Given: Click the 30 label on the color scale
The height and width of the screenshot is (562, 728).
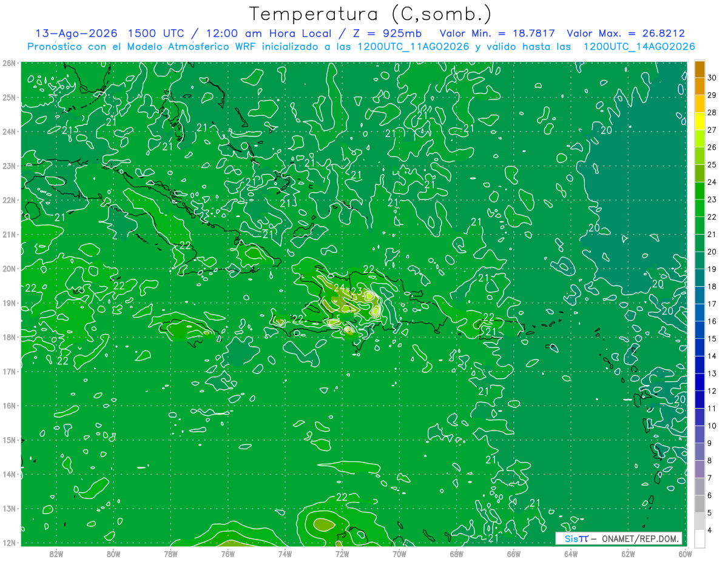Looking at the screenshot, I should (712, 78).
